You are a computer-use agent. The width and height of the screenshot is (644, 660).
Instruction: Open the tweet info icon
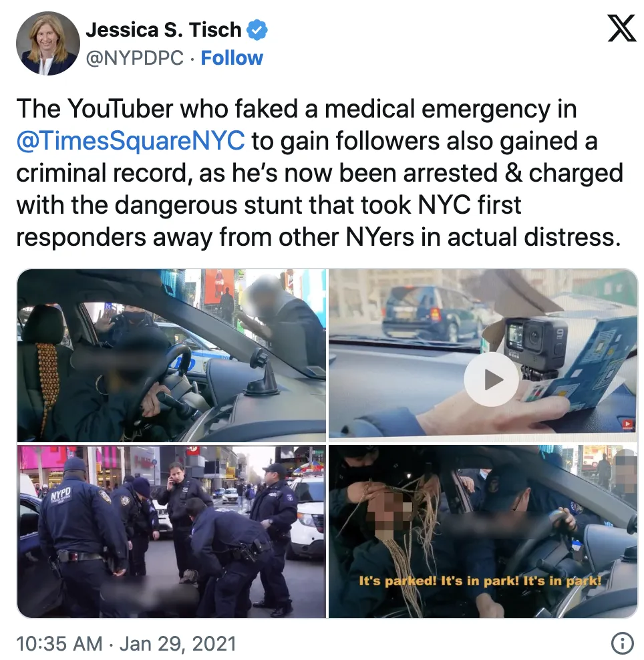tap(622, 643)
